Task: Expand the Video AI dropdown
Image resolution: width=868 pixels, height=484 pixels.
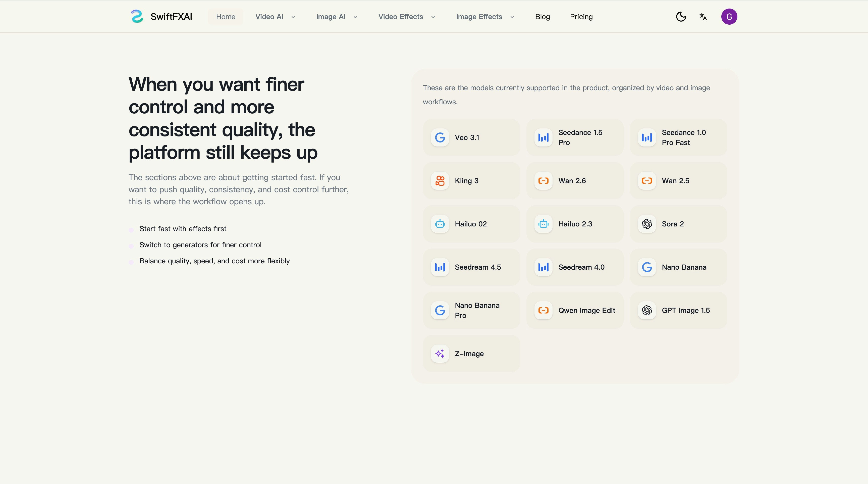Action: click(x=275, y=17)
